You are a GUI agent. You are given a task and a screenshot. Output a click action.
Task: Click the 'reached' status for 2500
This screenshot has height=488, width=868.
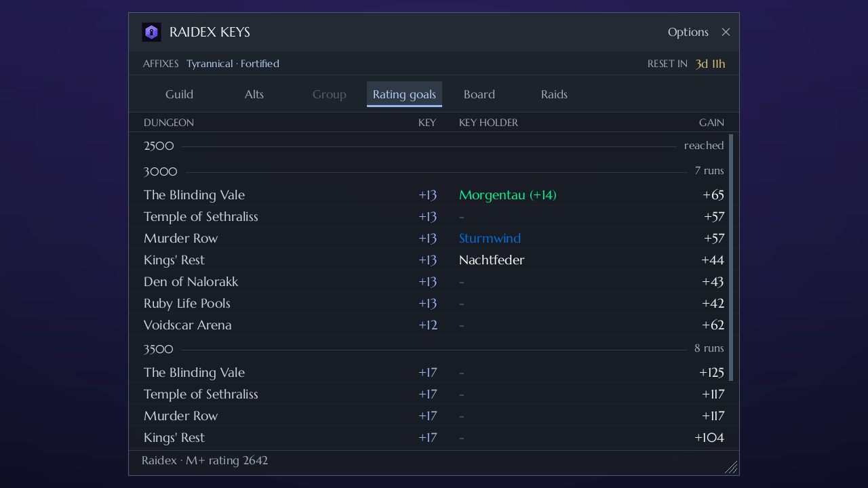tap(704, 146)
